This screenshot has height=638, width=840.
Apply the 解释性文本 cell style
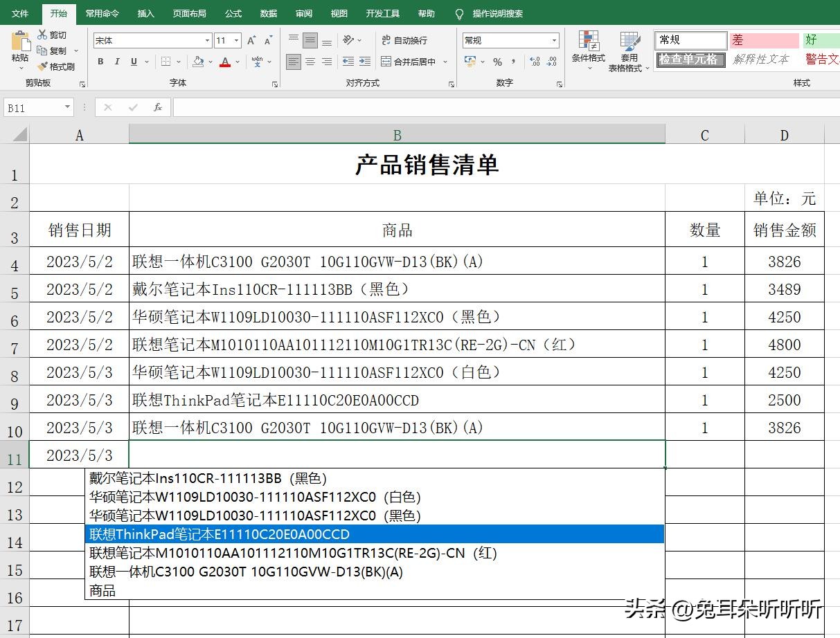[761, 60]
